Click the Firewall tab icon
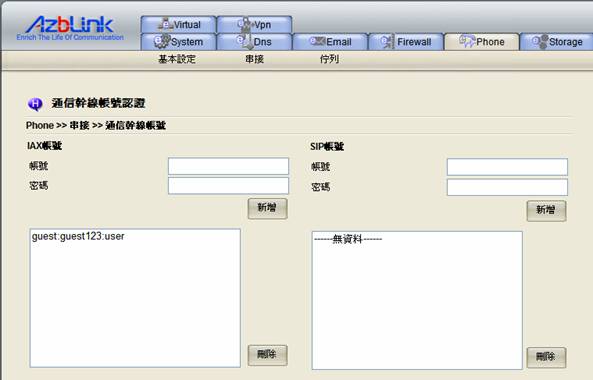Screen dimensions: 593x380 [x=387, y=41]
